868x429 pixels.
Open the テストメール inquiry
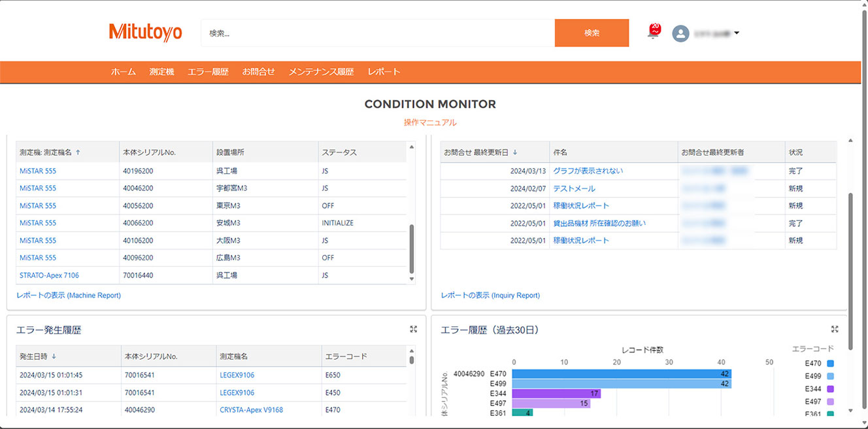tap(574, 188)
